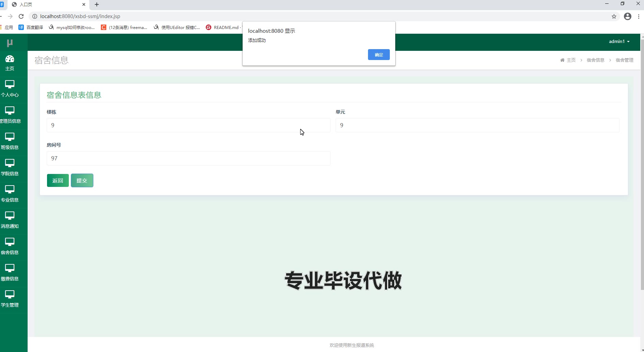The height and width of the screenshot is (352, 644).
Task: Open 个人中心 in the sidebar
Action: coord(10,89)
